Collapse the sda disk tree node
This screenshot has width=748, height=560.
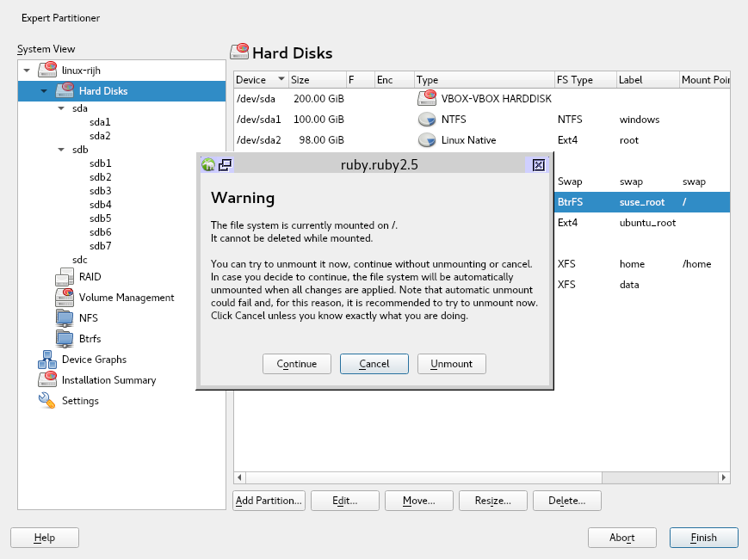coord(61,109)
